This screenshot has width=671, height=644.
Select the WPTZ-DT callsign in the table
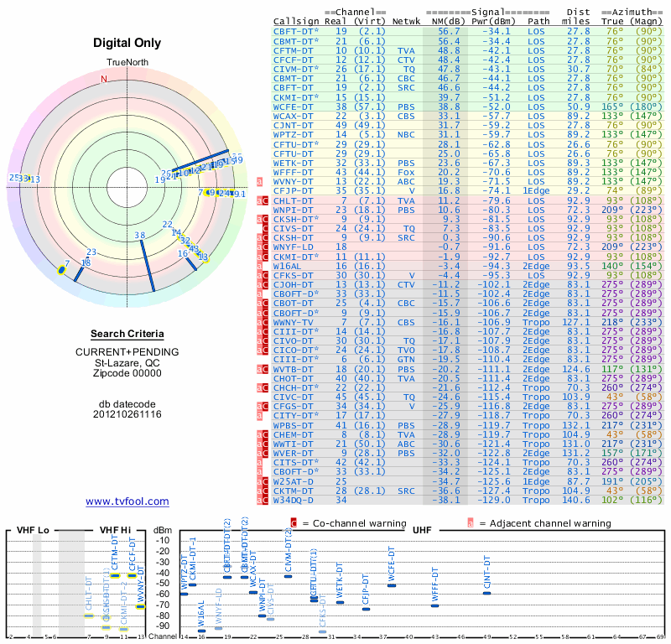point(294,134)
